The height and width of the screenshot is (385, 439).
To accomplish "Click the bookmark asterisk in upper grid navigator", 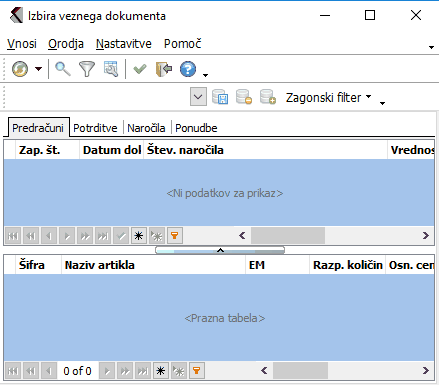I will coord(139,236).
